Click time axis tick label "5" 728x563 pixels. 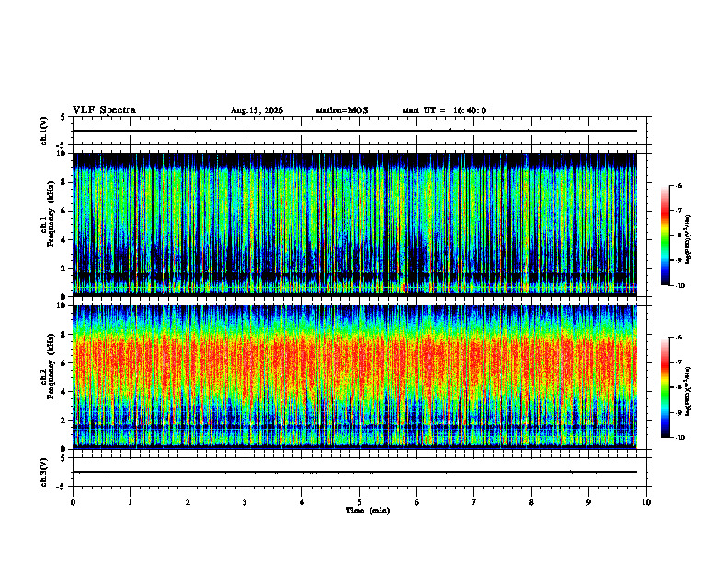[x=359, y=502]
